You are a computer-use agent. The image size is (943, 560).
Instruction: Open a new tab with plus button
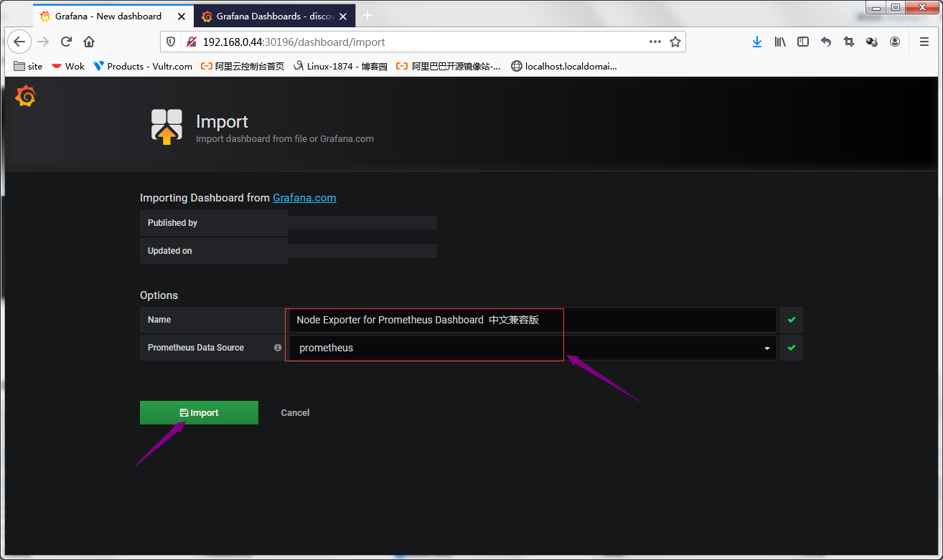pos(367,15)
